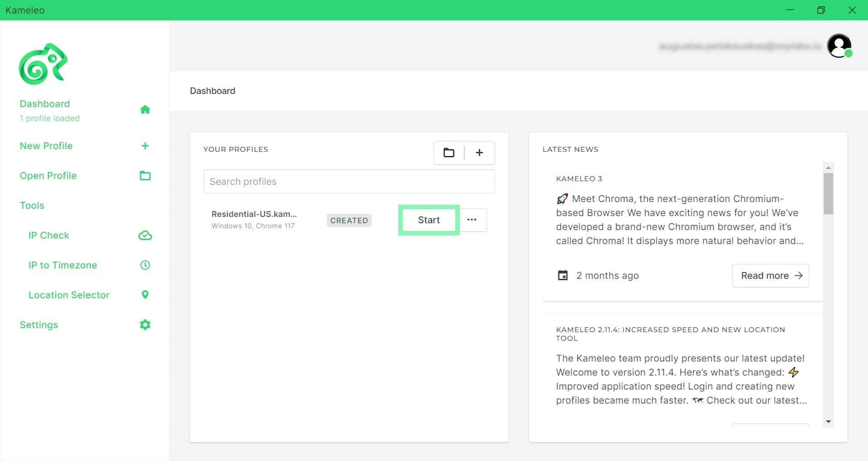Viewport: 868px width, 461px height.
Task: Click the '2 months ago' date text
Action: [607, 275]
